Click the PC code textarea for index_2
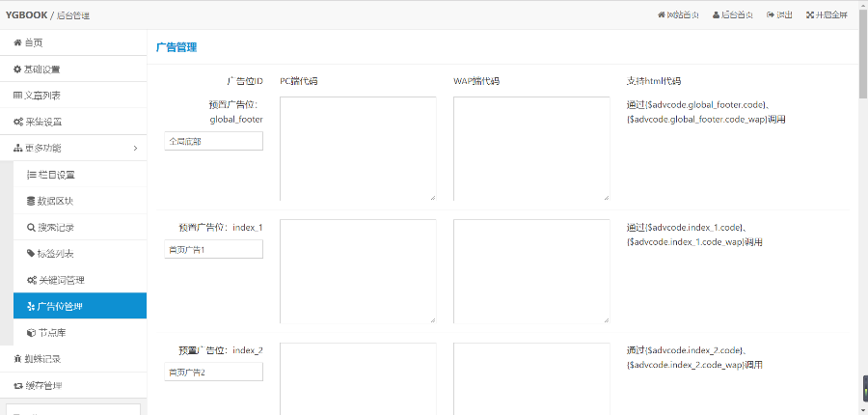This screenshot has width=868, height=415. coord(358,379)
